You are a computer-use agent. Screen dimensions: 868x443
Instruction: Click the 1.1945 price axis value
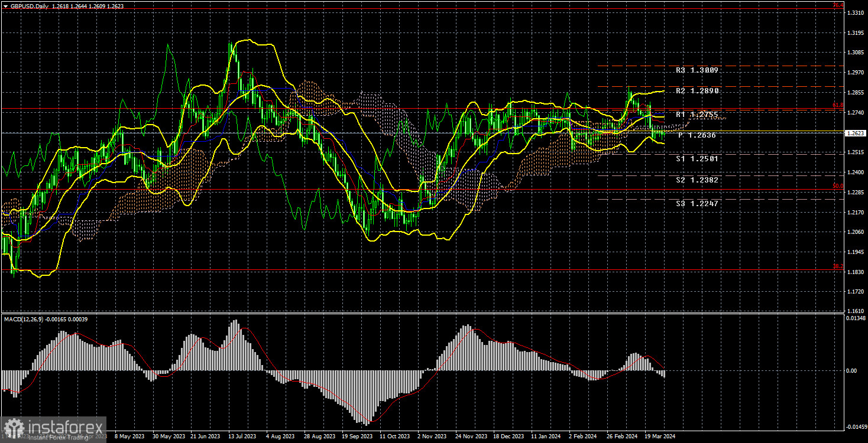[x=855, y=252]
